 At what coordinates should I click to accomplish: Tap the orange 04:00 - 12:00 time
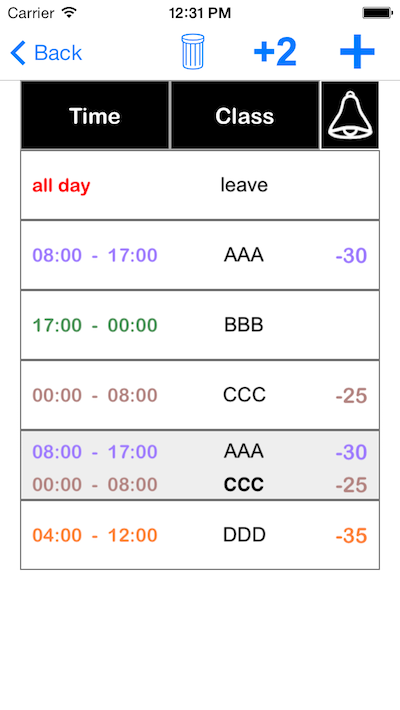point(95,535)
